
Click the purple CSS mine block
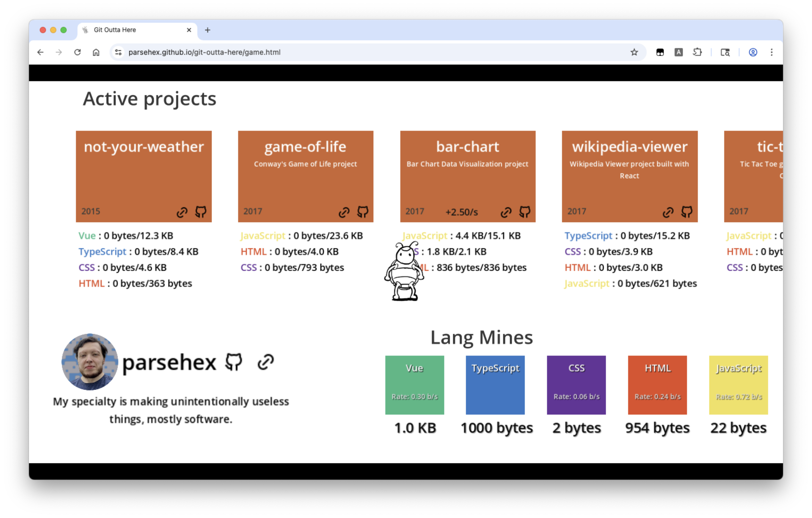[576, 385]
